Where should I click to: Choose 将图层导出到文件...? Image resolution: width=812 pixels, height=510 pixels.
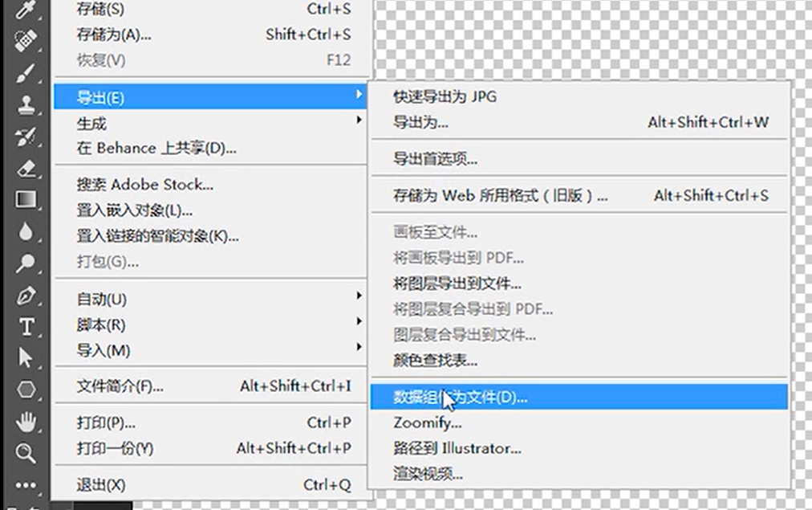pos(579,284)
